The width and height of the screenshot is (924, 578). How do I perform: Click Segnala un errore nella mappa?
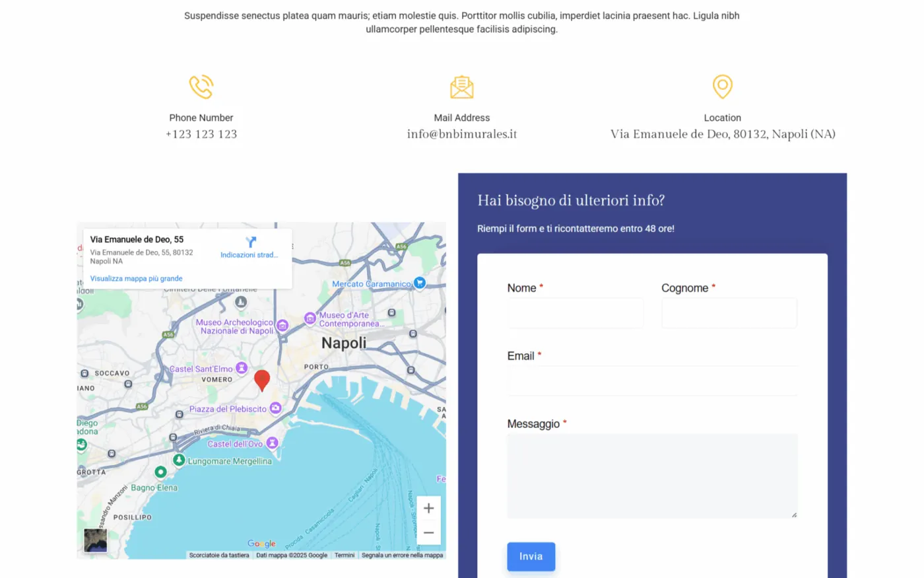pos(402,556)
